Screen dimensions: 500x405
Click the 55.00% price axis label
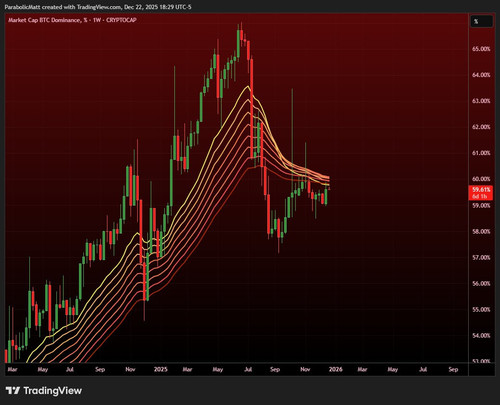481,310
